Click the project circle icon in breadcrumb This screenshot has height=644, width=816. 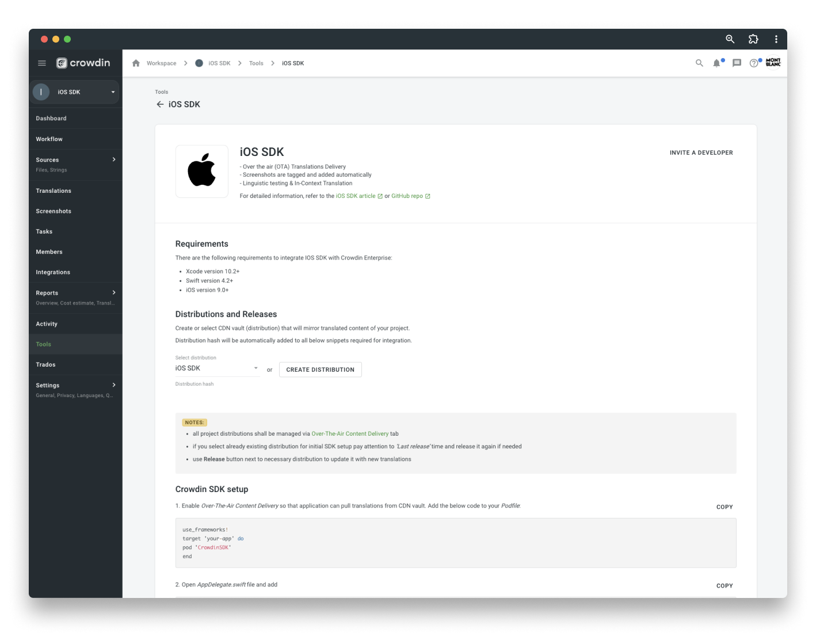(x=199, y=63)
